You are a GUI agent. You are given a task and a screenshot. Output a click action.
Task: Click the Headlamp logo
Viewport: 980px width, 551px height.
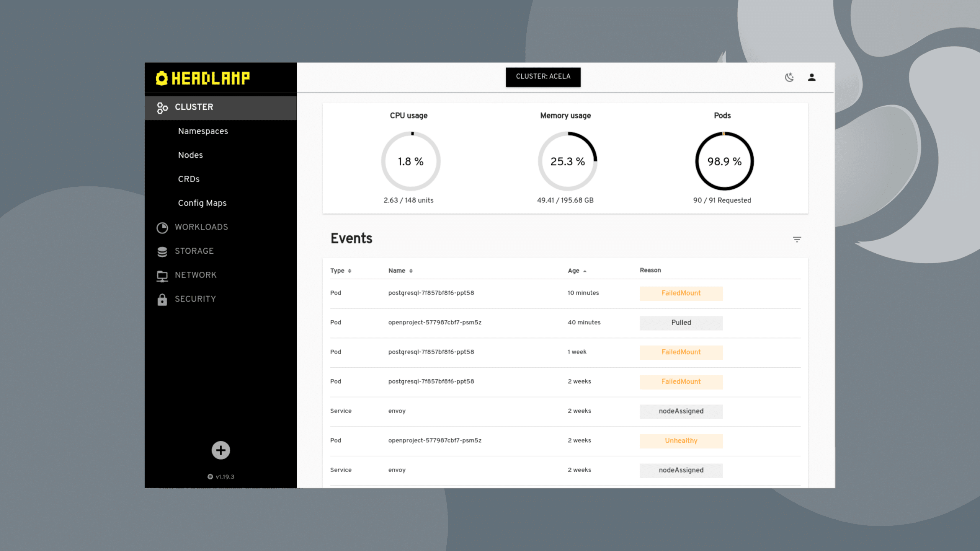[x=203, y=78]
